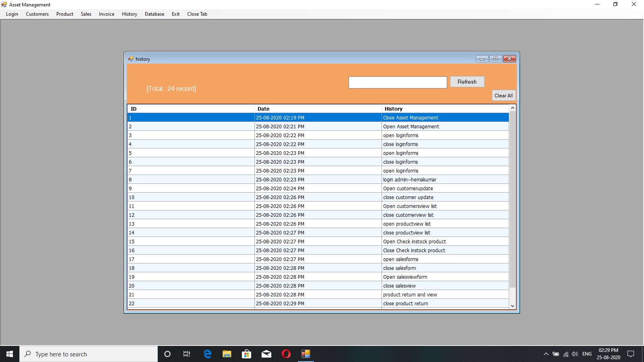Open the Sales menu
The width and height of the screenshot is (644, 362).
86,14
